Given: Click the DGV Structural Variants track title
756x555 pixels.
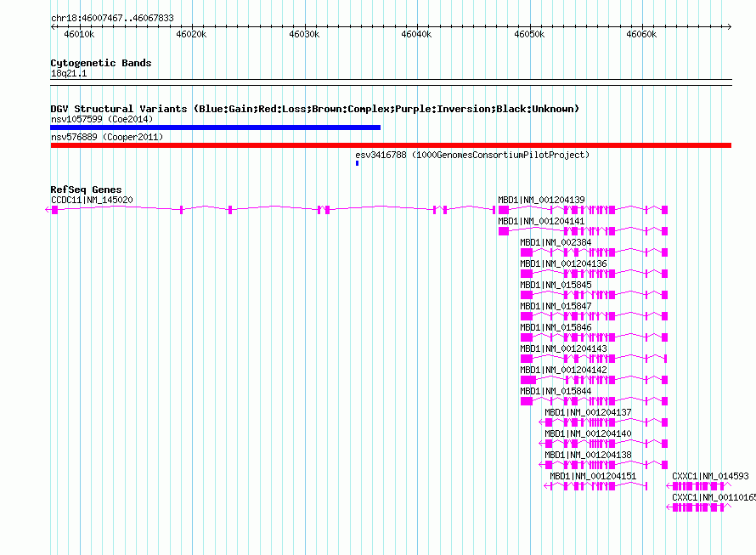Looking at the screenshot, I should (x=314, y=109).
